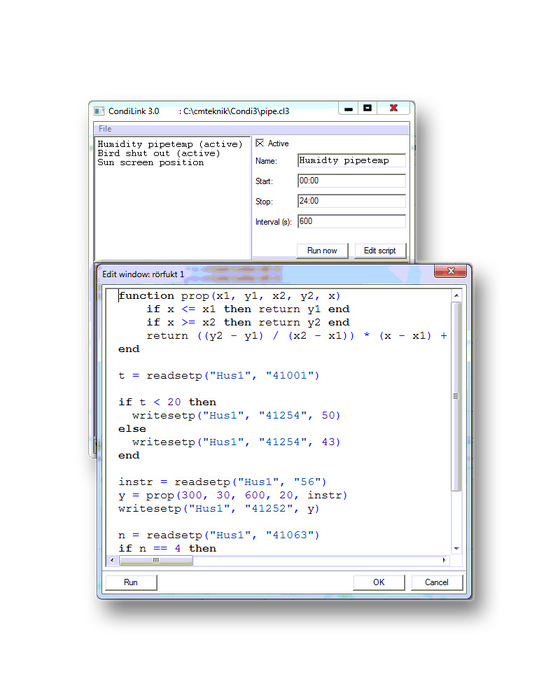Screen dimensions: 560x700
Task: Click the Start time field 00:00
Action: 351,181
